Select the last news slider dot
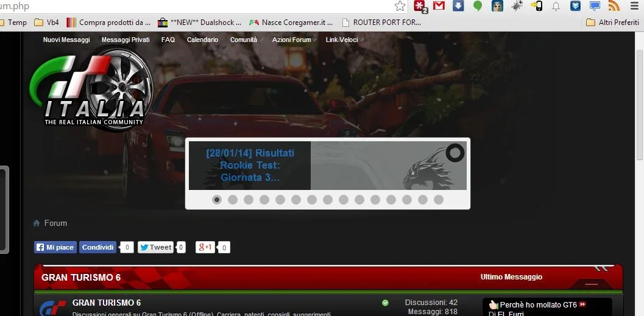This screenshot has width=644, height=316. (439, 200)
